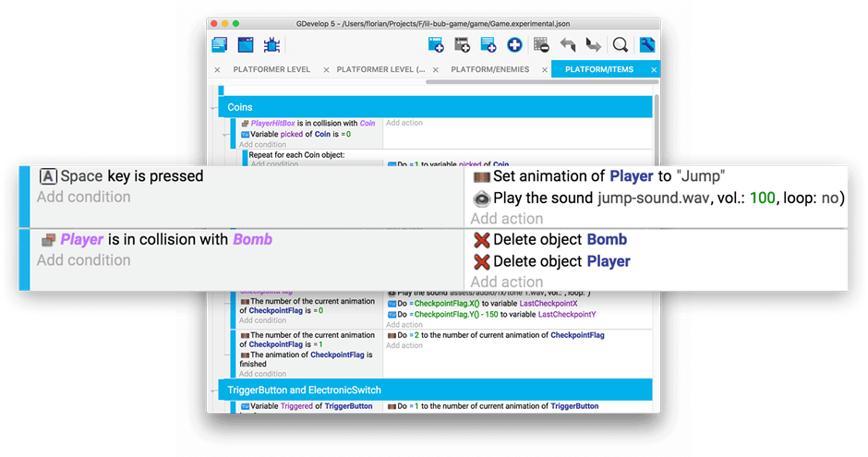Screen dimensions: 868x457
Task: Redo the last undone change
Action: pos(593,44)
